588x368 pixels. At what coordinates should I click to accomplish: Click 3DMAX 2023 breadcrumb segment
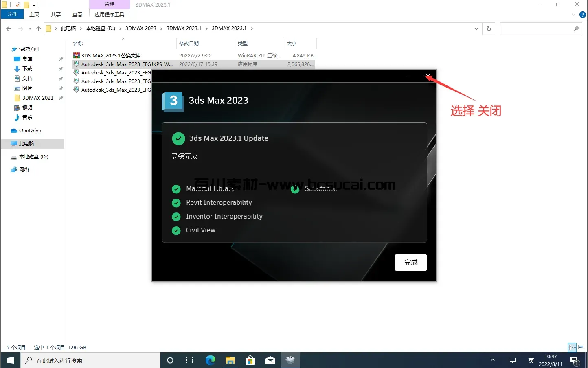141,28
